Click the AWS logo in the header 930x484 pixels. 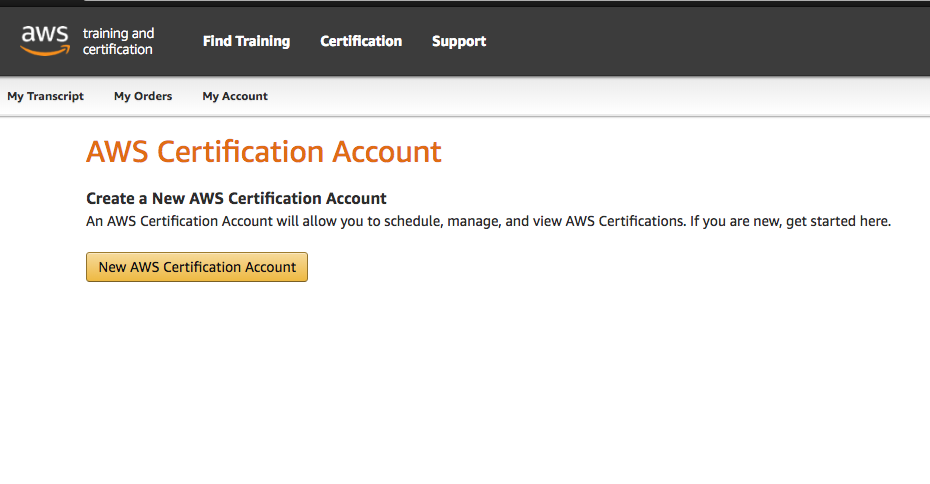pyautogui.click(x=45, y=36)
